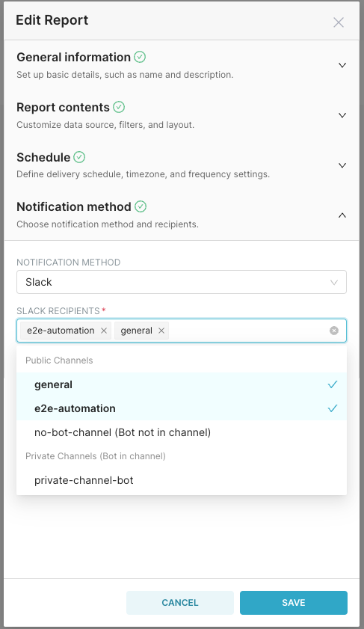364x629 pixels.
Task: Save the report with the SAVE button
Action: 294,603
